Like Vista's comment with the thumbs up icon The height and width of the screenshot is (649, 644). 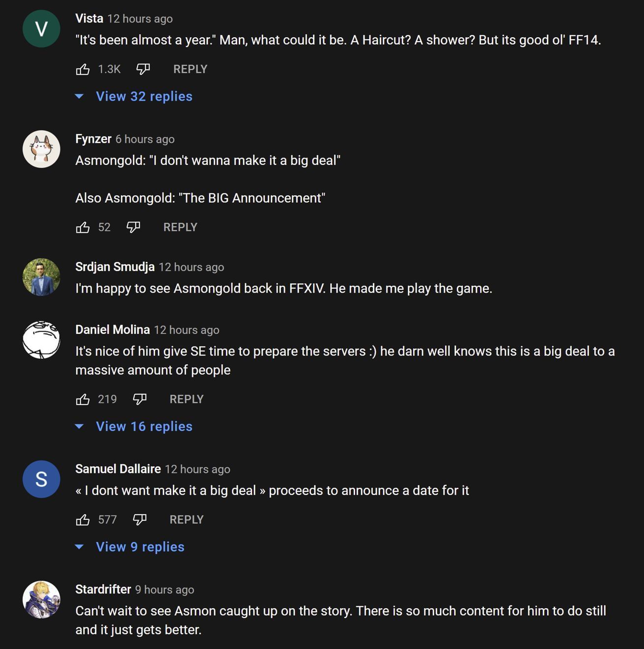(84, 69)
